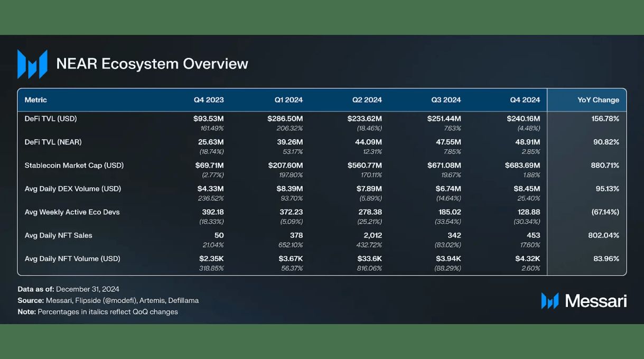Screen dimensions: 644x359
Task: Click the Source attribution line
Action: point(108,300)
